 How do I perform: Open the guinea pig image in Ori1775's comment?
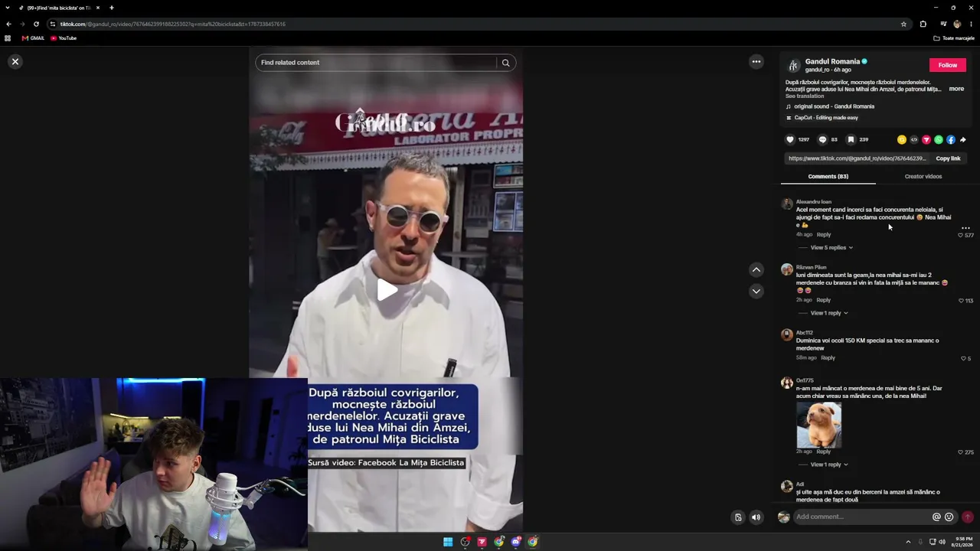click(818, 425)
